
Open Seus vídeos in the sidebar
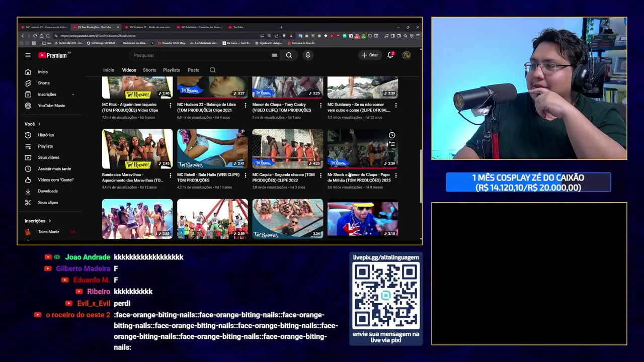(x=49, y=157)
